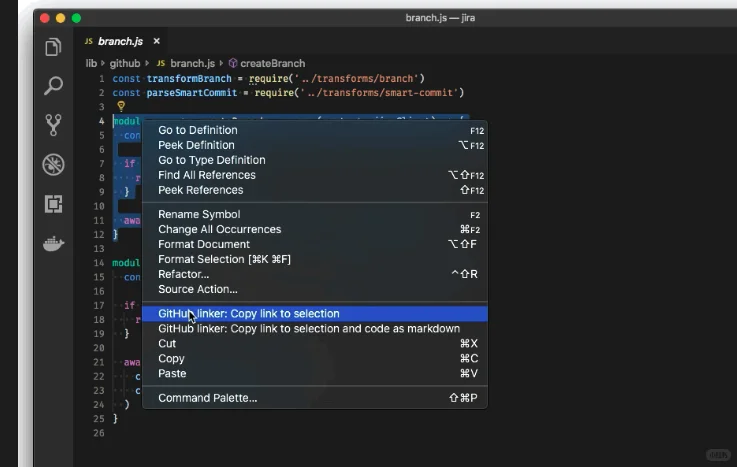This screenshot has width=737, height=467.
Task: Open the Search view in activity bar
Action: coord(53,86)
